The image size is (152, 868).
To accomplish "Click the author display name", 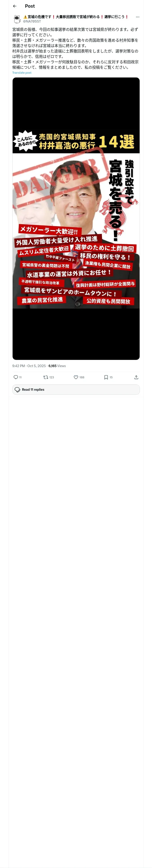I will tap(76, 16).
